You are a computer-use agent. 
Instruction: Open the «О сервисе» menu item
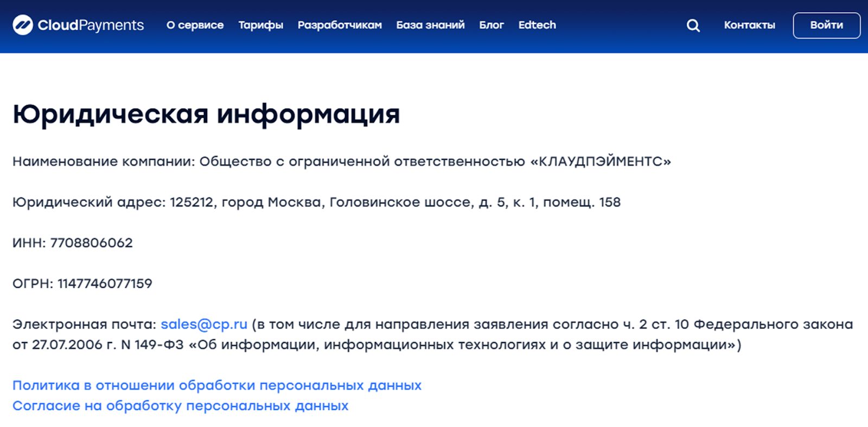(x=195, y=25)
